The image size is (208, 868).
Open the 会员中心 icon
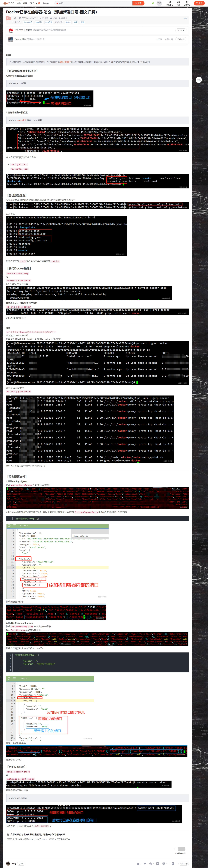pos(170,3)
